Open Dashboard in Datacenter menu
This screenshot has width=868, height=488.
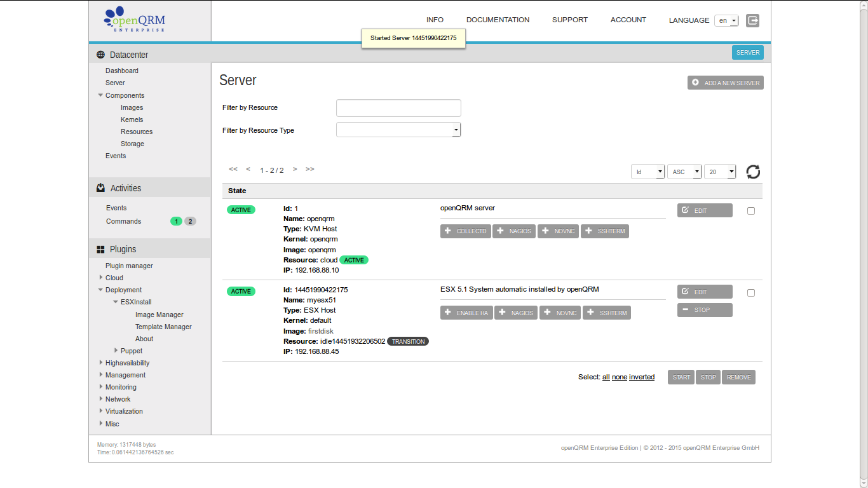coord(122,71)
